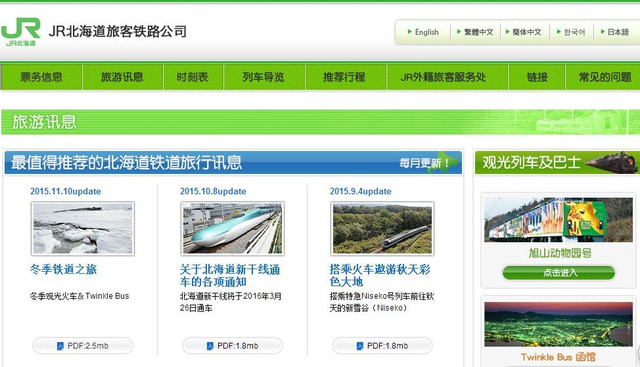
Task: Click the PDF icon beside PDF:2.5mb
Action: click(60, 346)
